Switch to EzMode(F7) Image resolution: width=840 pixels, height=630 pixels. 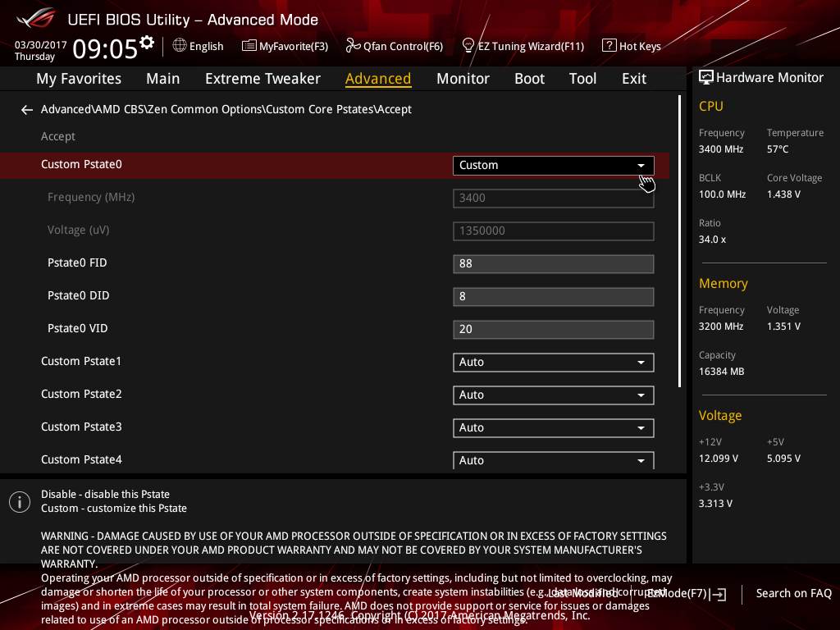(x=685, y=593)
